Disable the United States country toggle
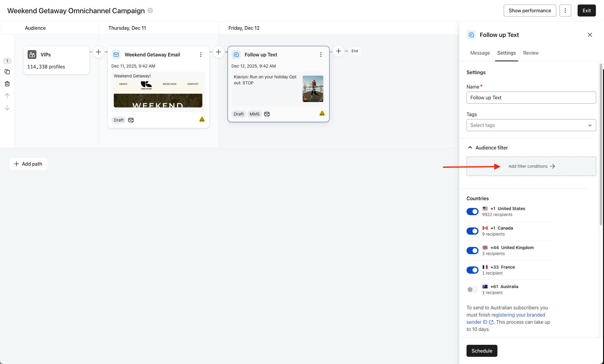 (473, 212)
